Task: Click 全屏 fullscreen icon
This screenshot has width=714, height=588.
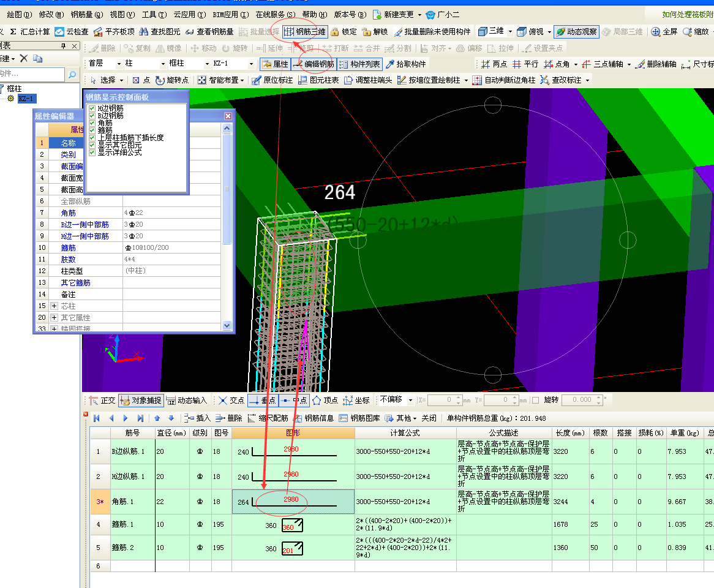Action: point(656,31)
